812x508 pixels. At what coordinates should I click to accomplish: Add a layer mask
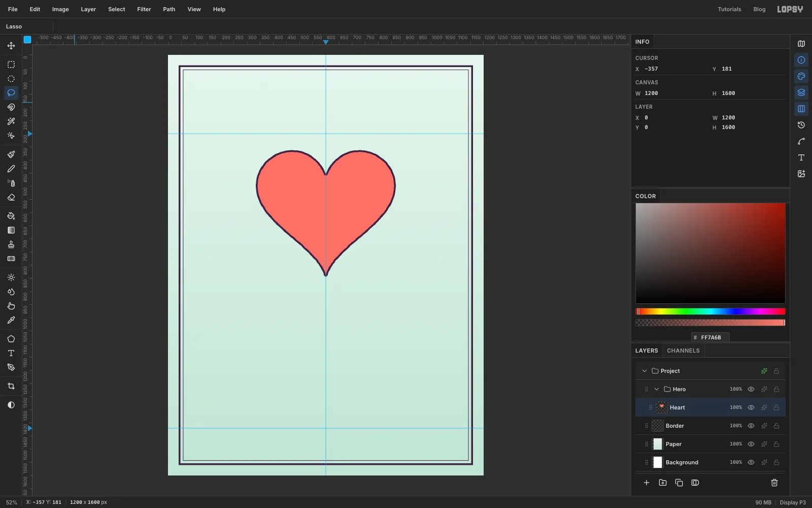click(695, 483)
